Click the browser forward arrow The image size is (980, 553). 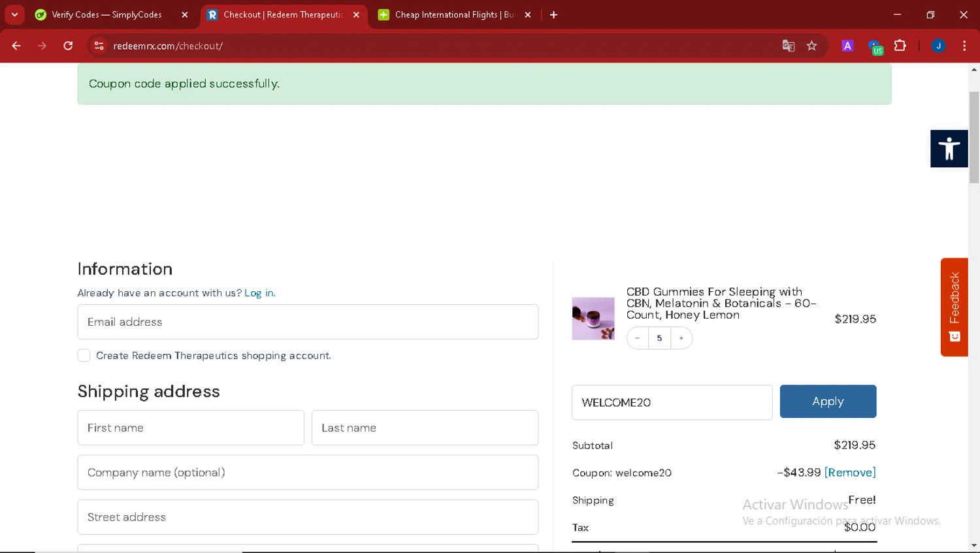42,46
